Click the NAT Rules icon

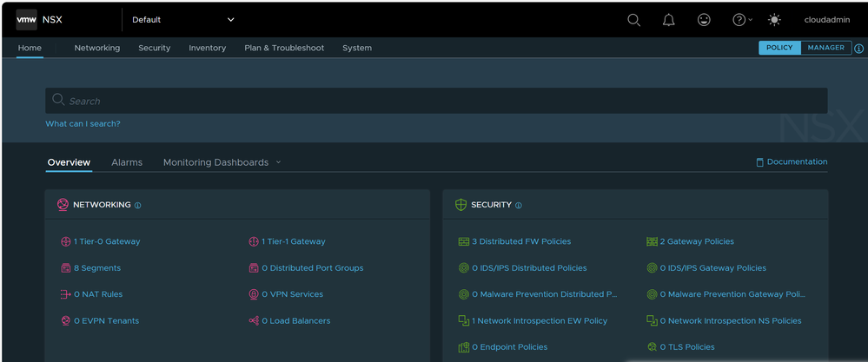click(66, 294)
